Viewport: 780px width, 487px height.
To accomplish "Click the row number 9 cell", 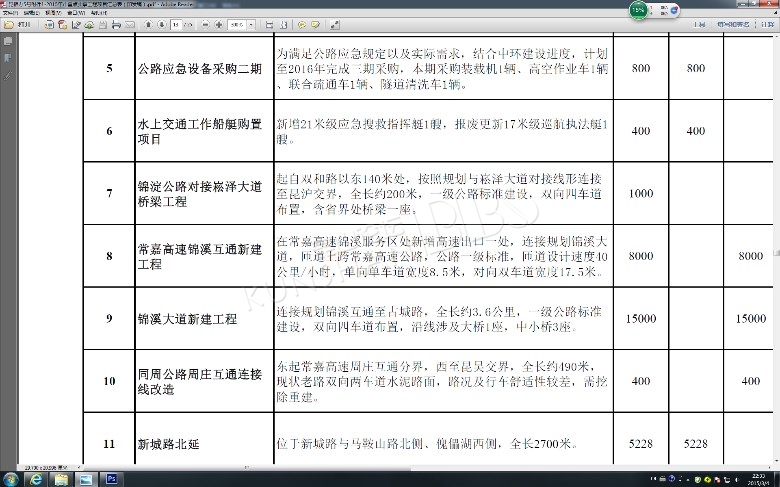I will tap(109, 318).
